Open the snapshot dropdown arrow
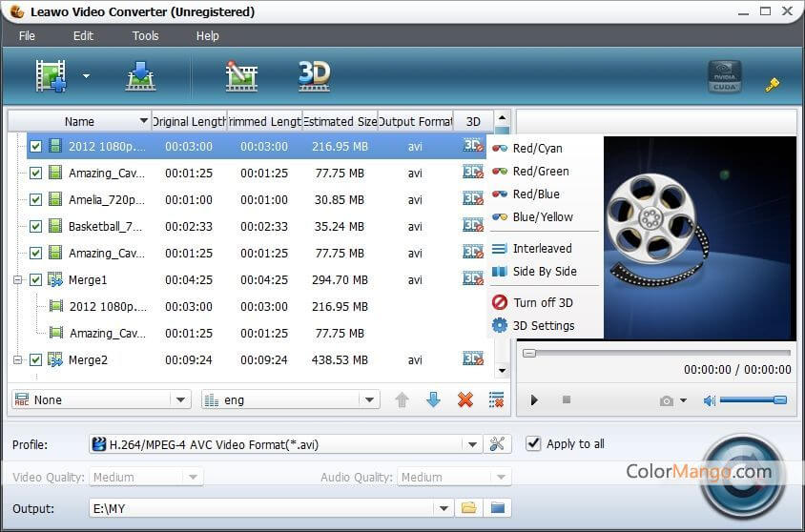 click(x=683, y=400)
